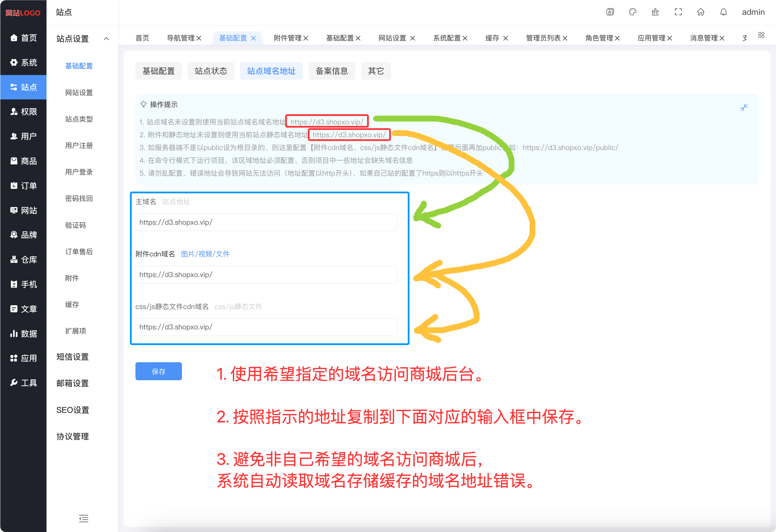Open 扩展项 in the submenu

pos(76,331)
